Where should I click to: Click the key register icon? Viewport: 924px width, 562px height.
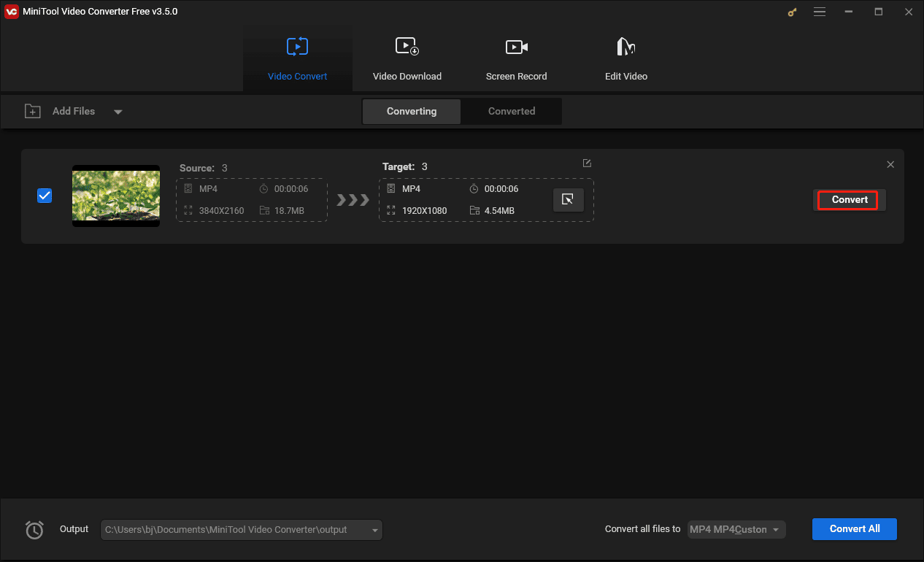point(793,12)
